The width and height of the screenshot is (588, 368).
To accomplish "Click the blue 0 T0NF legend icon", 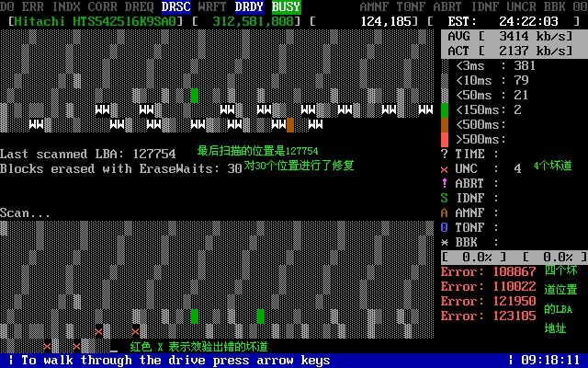I will coord(445,227).
